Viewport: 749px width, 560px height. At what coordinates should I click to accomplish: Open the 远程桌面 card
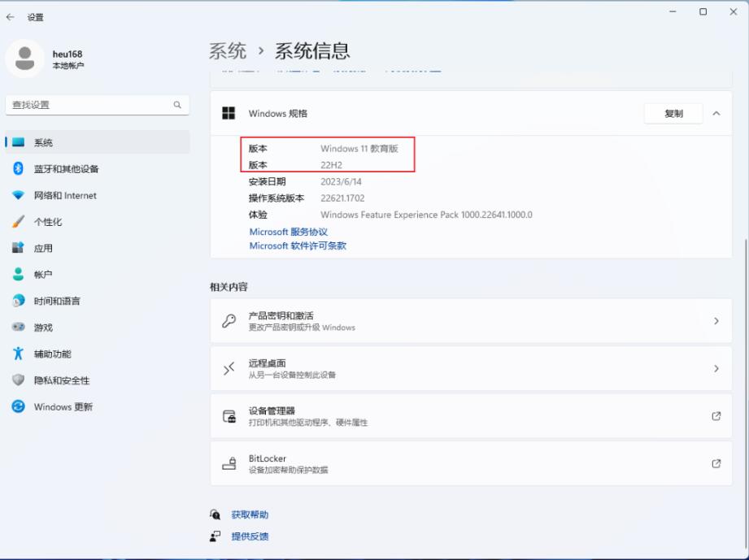coord(471,368)
